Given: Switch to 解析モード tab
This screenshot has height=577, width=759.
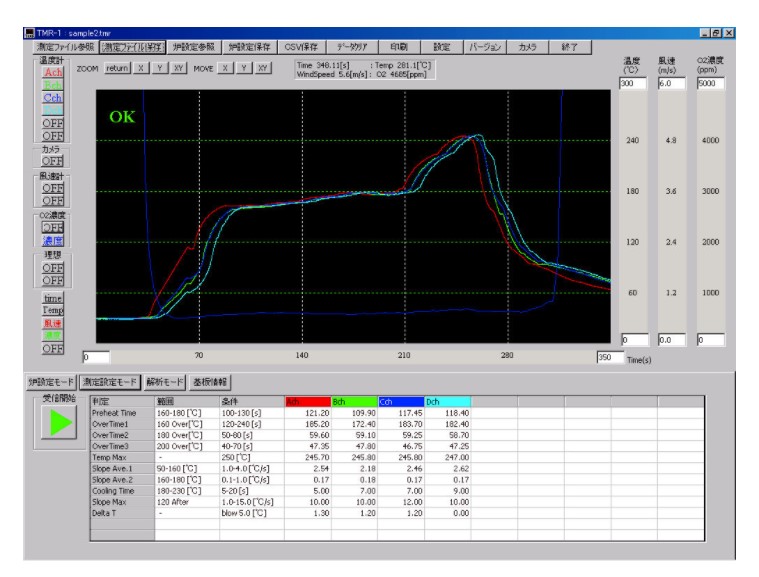Looking at the screenshot, I should coord(165,382).
